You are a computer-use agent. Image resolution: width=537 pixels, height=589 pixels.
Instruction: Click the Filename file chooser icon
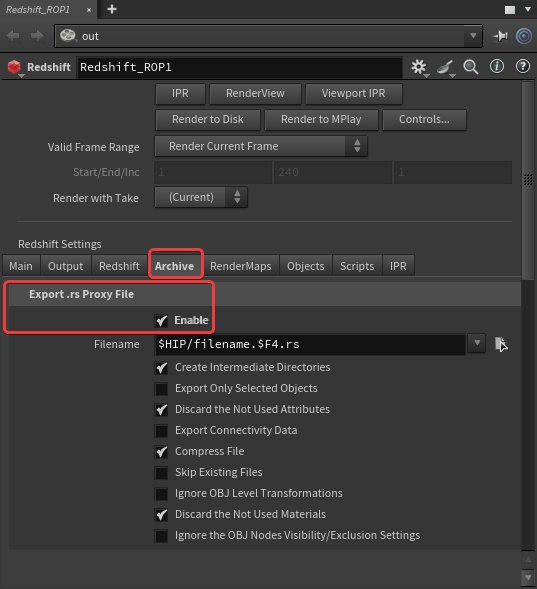point(501,344)
